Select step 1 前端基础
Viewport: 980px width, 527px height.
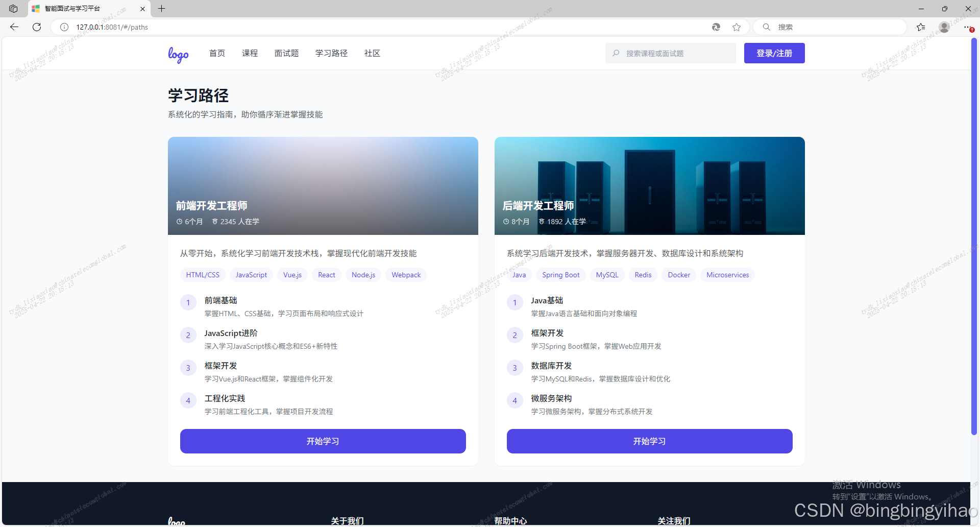(323, 306)
